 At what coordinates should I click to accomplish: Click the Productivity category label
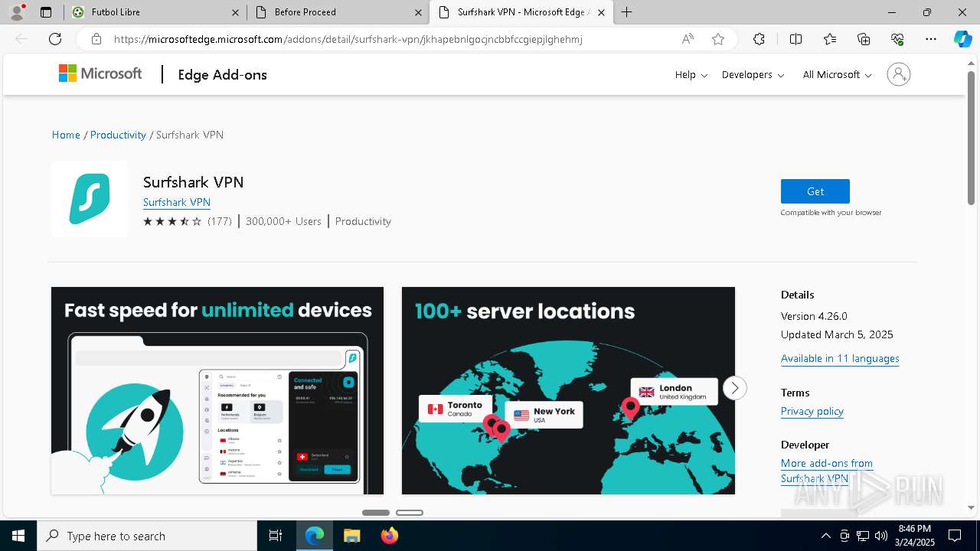tap(363, 221)
